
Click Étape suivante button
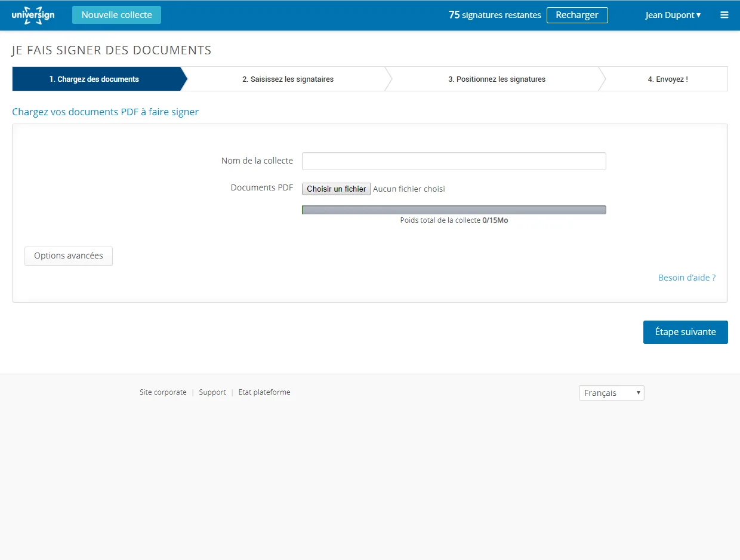tap(686, 332)
